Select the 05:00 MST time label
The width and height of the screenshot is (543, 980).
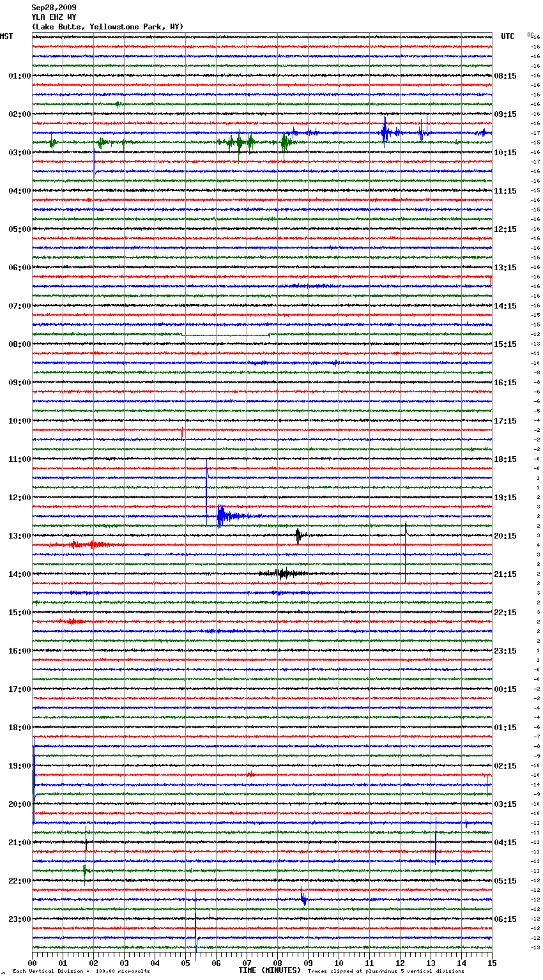[20, 229]
